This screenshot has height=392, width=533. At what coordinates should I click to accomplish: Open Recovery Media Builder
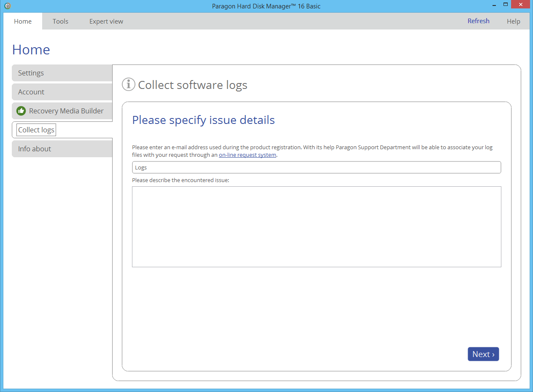click(66, 111)
